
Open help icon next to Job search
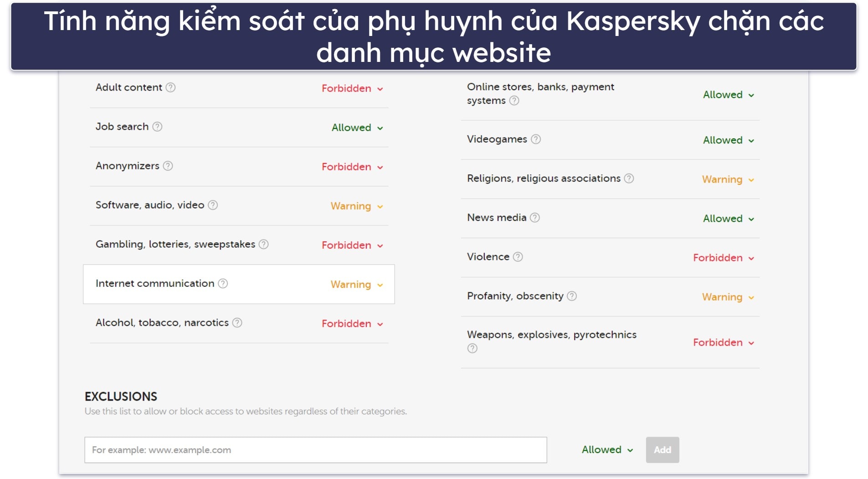point(157,127)
